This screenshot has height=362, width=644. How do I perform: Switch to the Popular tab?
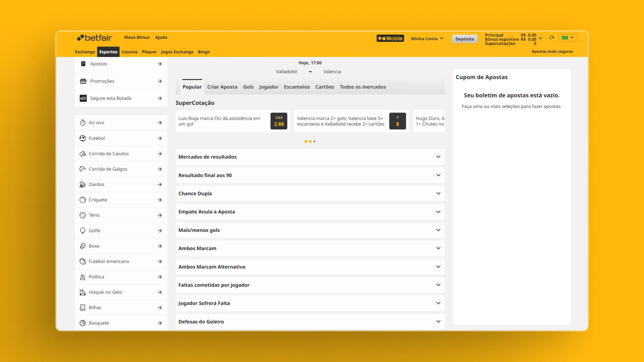(192, 87)
